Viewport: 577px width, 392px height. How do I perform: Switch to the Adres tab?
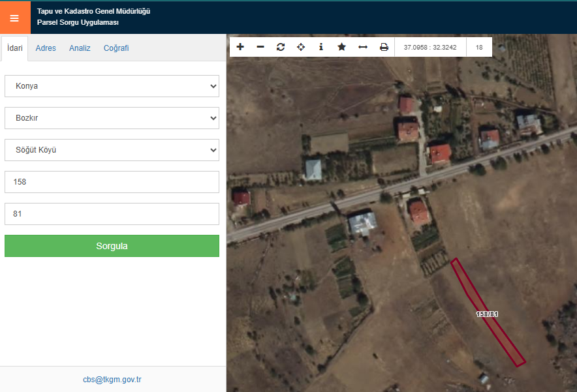[x=46, y=48]
